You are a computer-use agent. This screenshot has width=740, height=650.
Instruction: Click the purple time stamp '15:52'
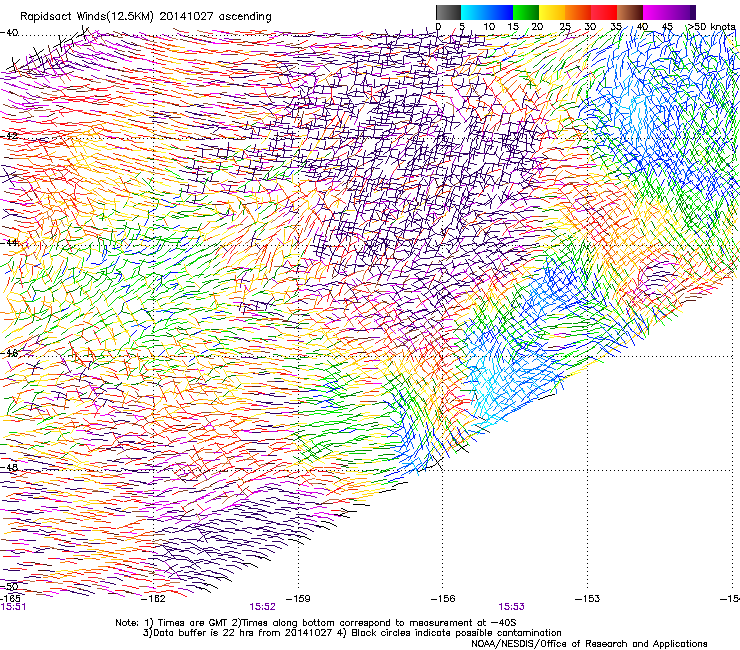pos(262,607)
